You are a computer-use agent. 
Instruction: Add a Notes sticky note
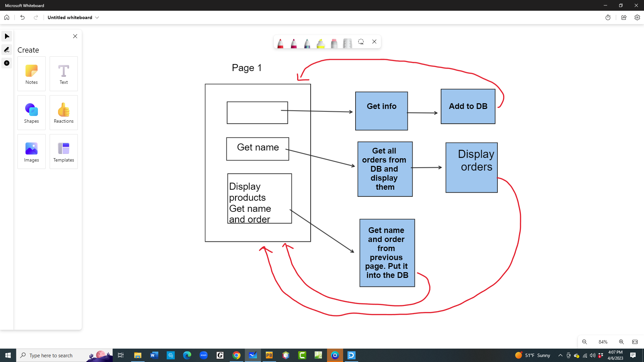click(32, 74)
